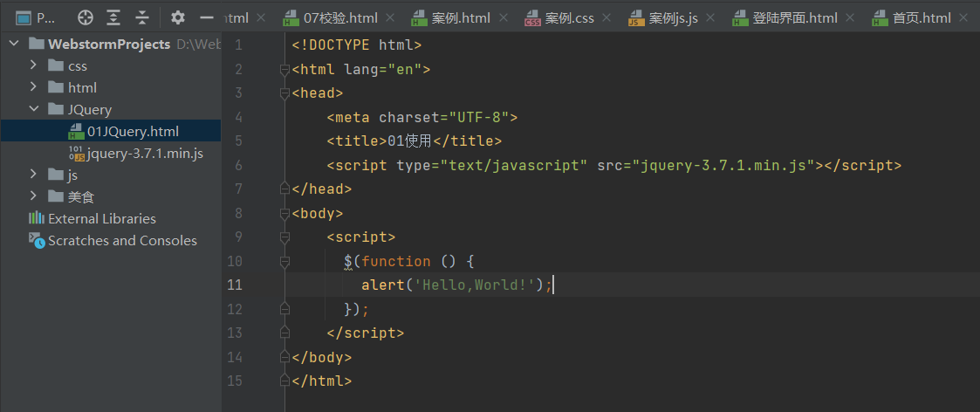
Task: Click Scratches and Consoles node
Action: [122, 241]
